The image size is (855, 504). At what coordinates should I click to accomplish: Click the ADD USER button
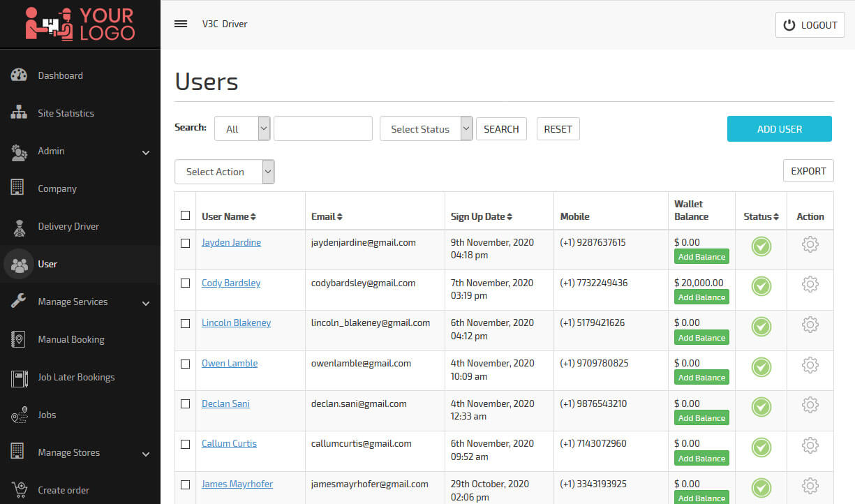(x=780, y=128)
